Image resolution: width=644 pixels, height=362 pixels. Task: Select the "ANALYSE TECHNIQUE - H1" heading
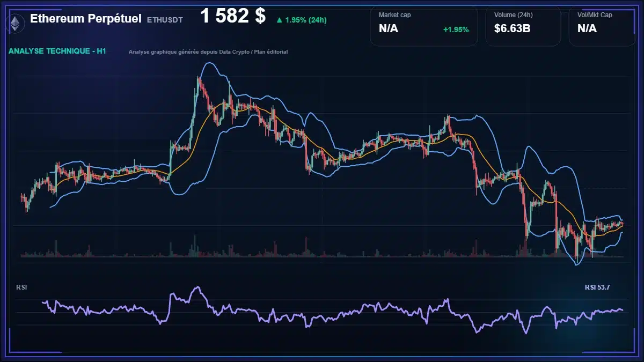[x=57, y=51]
